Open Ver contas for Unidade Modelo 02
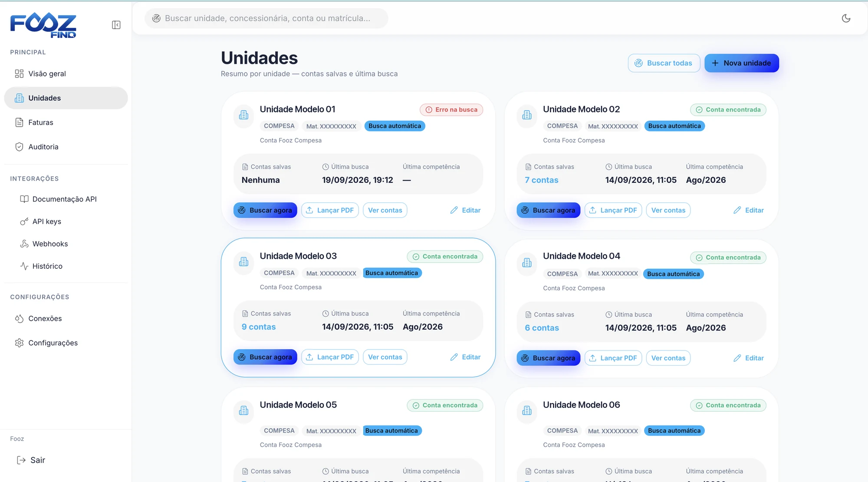868x482 pixels. click(x=668, y=210)
